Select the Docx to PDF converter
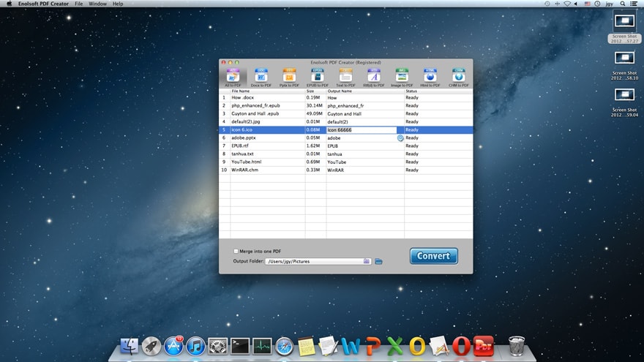This screenshot has width=644, height=362. pos(261,78)
